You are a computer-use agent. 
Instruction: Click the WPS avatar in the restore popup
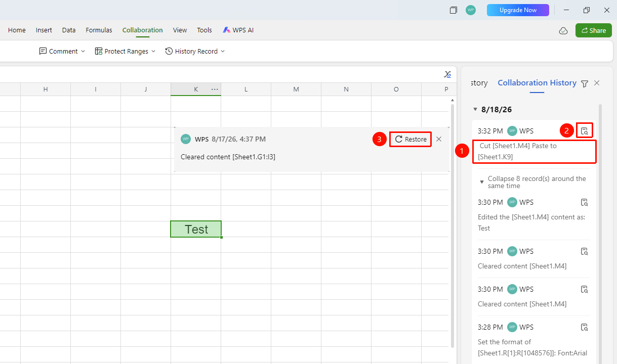click(186, 139)
